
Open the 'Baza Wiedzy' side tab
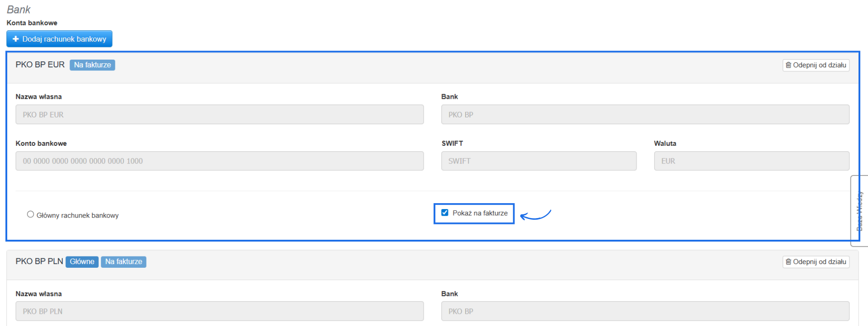tap(859, 211)
